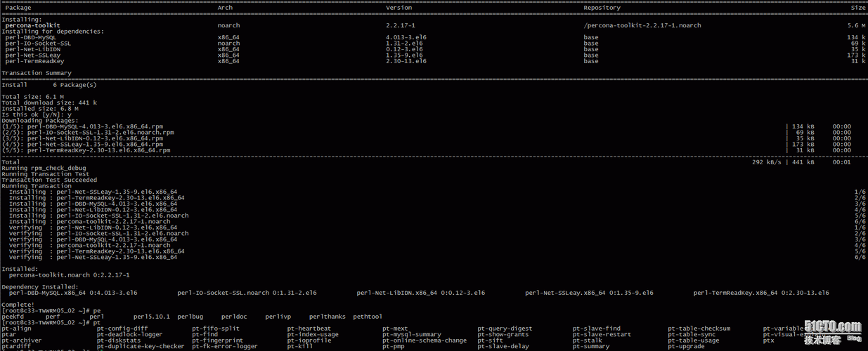
Task: Click the "pt-mext" command name
Action: pyautogui.click(x=395, y=329)
